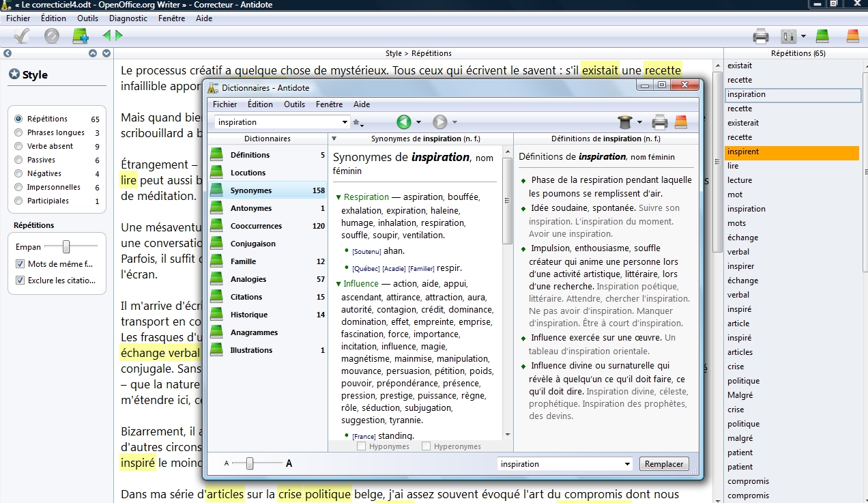Open the favorites star dropdown in Dictionnaires
868x503 pixels.
pos(358,123)
